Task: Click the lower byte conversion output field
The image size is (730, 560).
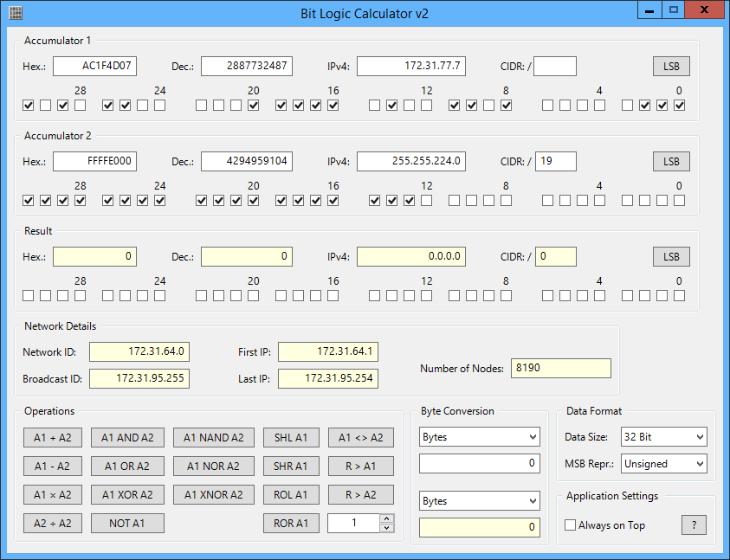Action: [x=480, y=527]
